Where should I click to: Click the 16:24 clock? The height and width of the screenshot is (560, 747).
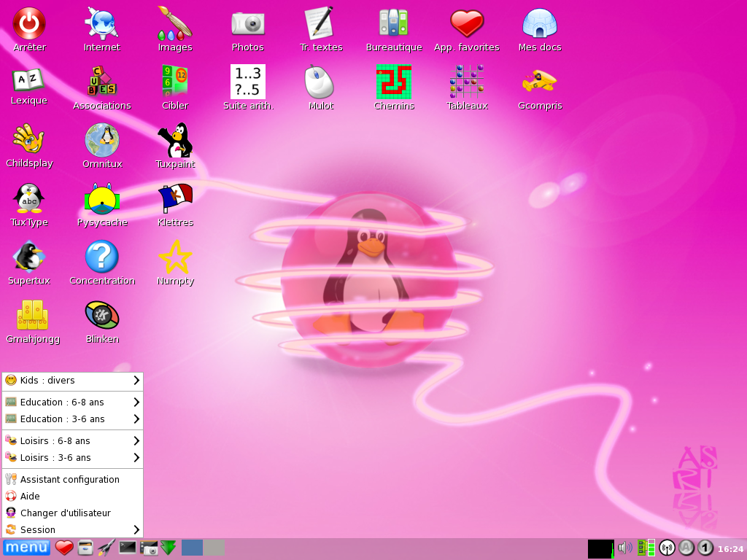pyautogui.click(x=730, y=548)
